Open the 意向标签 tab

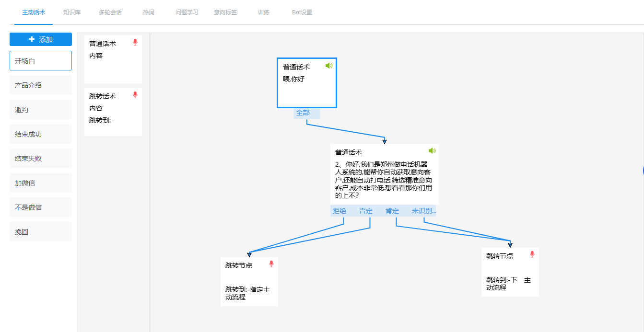pyautogui.click(x=225, y=12)
